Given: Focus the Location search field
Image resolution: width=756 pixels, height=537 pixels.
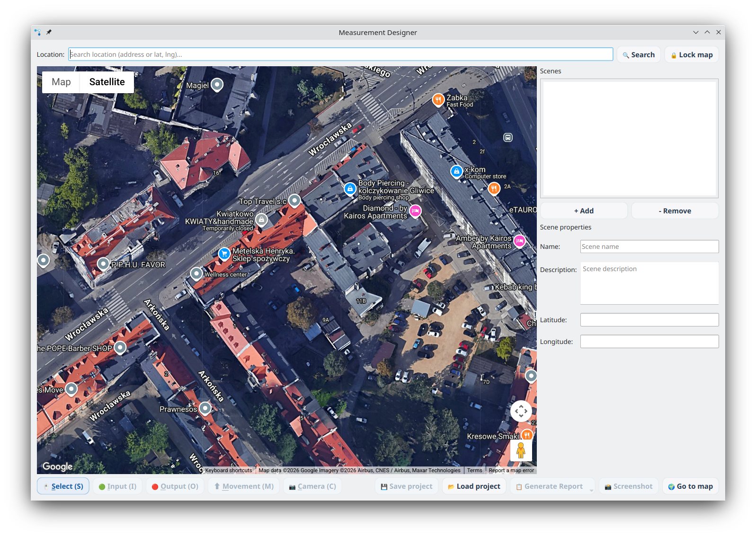Looking at the screenshot, I should coord(341,54).
